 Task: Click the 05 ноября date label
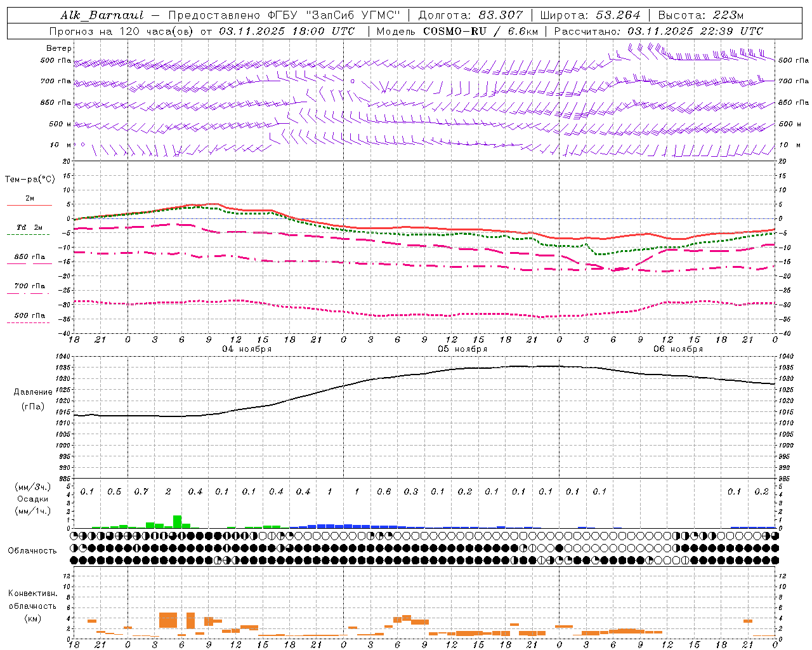pos(462,349)
